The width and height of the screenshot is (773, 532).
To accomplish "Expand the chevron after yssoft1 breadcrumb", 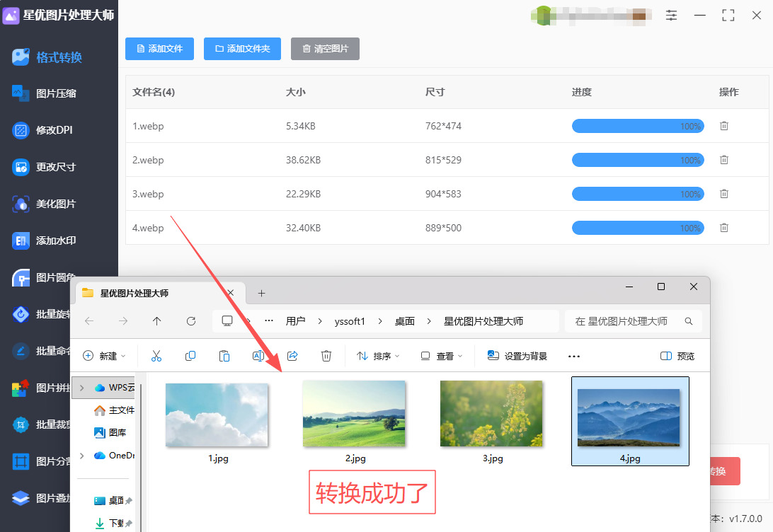I will 379,321.
